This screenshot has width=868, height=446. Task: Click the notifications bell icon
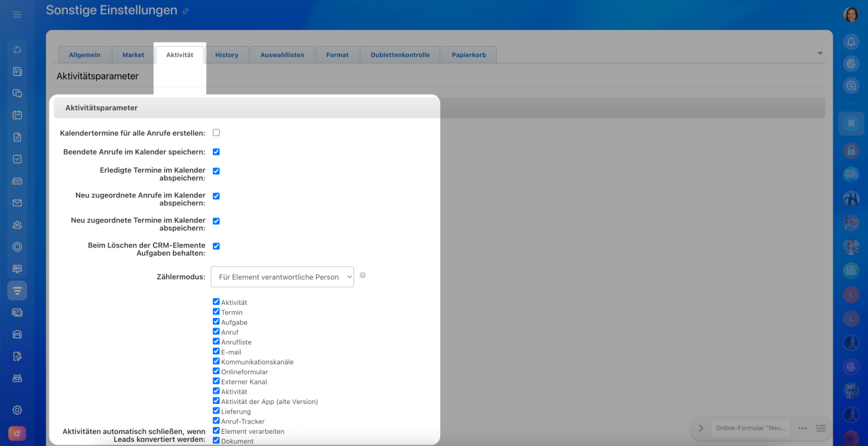click(x=851, y=42)
